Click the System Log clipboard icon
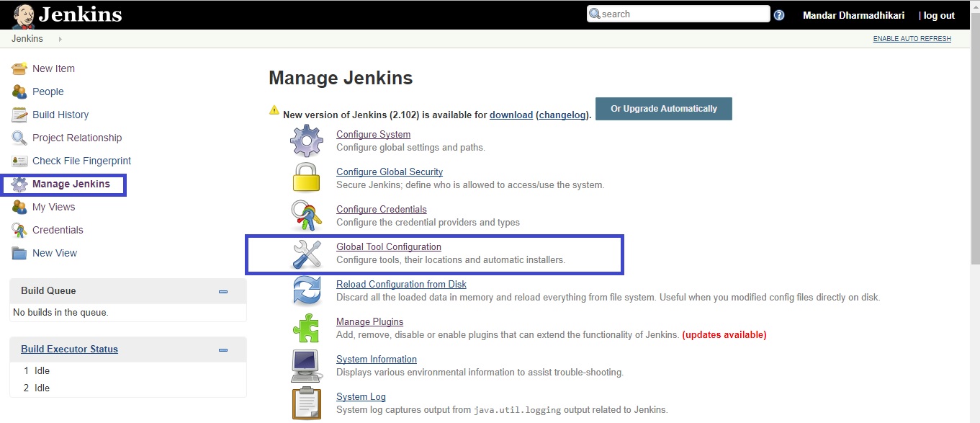The image size is (980, 423). pyautogui.click(x=307, y=404)
